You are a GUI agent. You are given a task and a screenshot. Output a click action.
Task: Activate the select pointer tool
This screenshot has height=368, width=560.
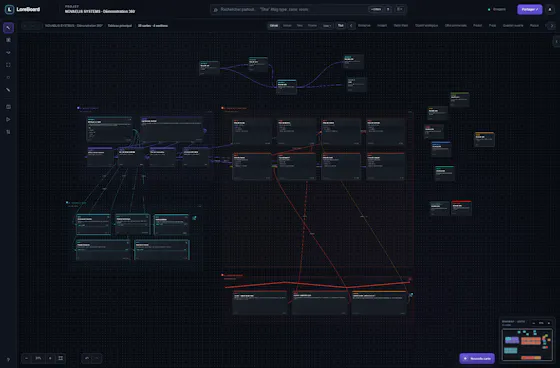point(8,28)
